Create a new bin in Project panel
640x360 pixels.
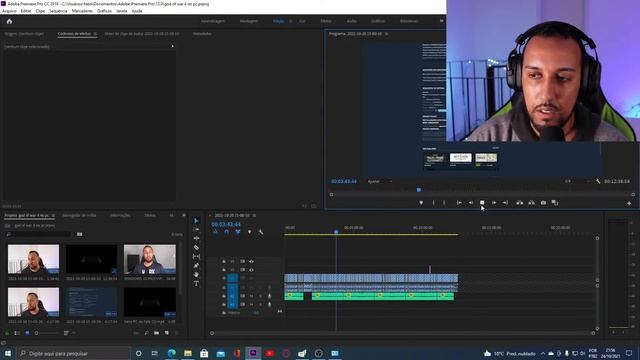(157, 333)
